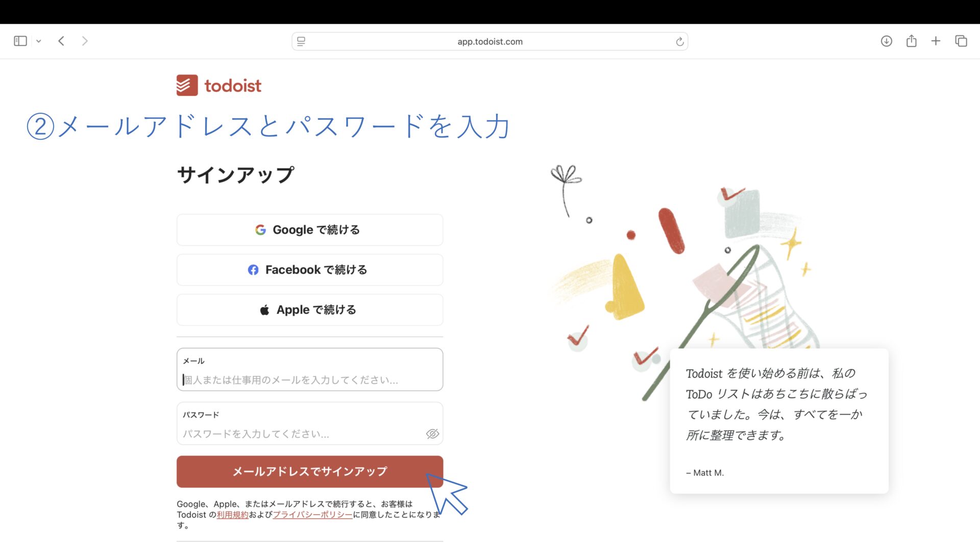
Task: Reload the page using the reload icon
Action: pos(680,41)
